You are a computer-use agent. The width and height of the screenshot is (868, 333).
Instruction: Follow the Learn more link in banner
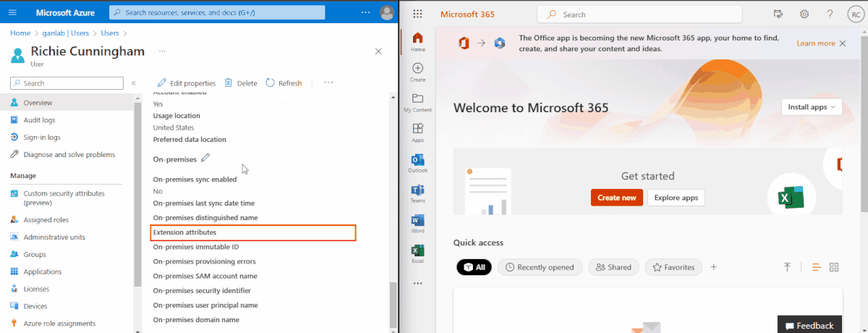815,43
